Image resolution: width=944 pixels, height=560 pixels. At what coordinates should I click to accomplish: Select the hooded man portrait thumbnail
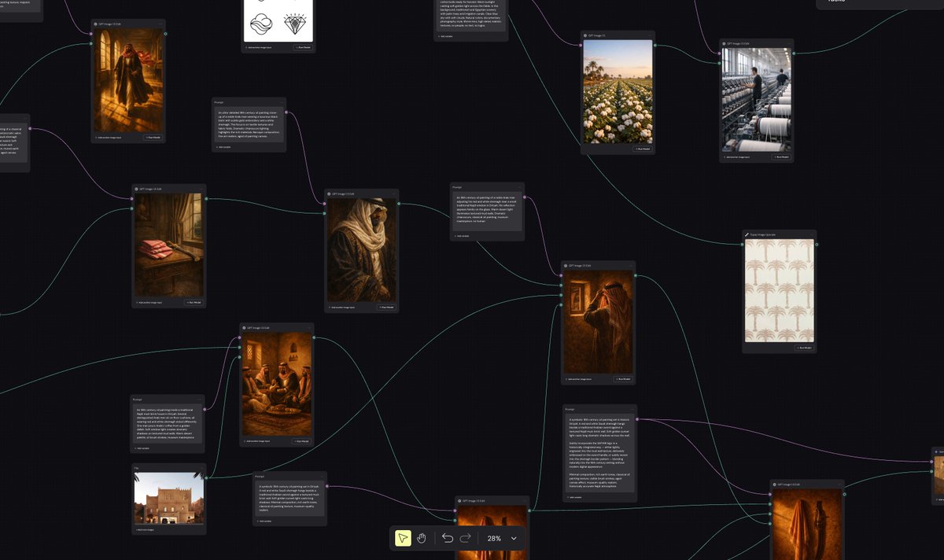362,250
